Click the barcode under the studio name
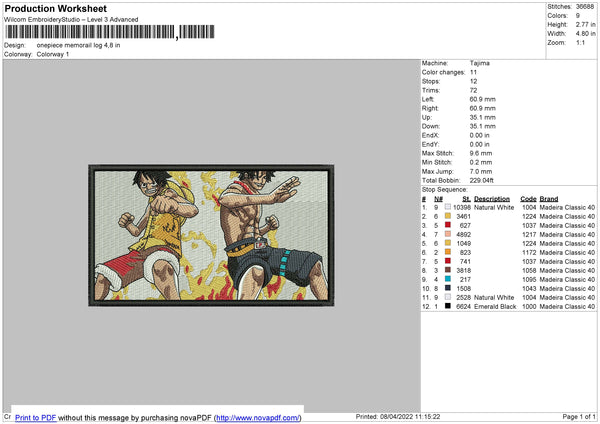Image resolution: width=600 pixels, height=424 pixels. (109, 32)
